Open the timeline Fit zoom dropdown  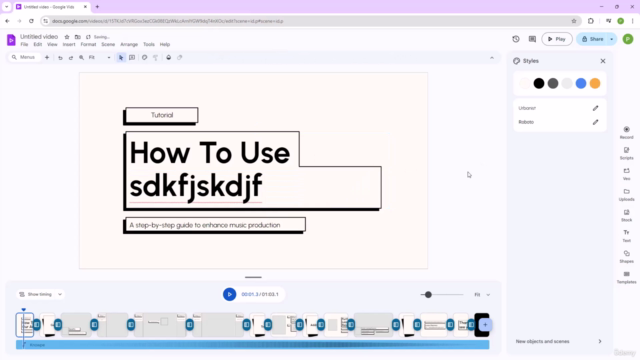click(x=482, y=295)
